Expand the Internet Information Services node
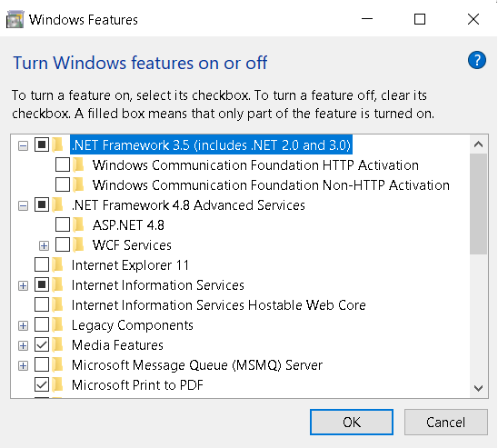The image size is (498, 448). click(x=23, y=286)
